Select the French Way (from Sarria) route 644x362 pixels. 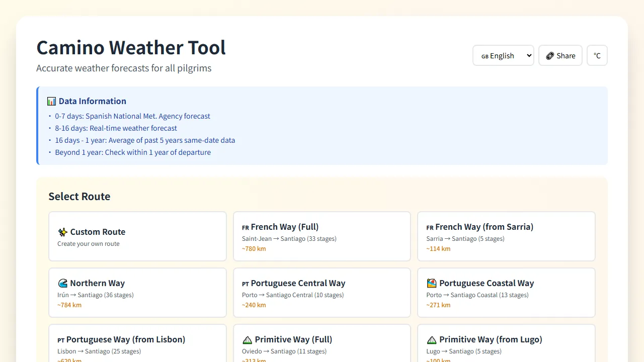(506, 236)
